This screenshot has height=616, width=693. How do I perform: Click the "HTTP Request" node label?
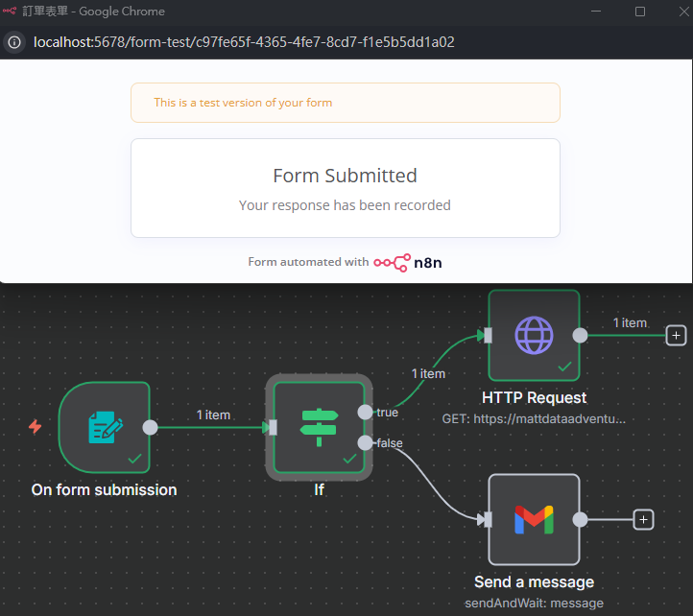(x=534, y=397)
